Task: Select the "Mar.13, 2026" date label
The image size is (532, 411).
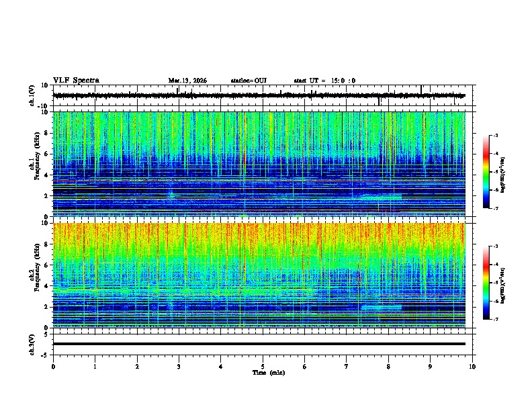Action: coord(187,81)
